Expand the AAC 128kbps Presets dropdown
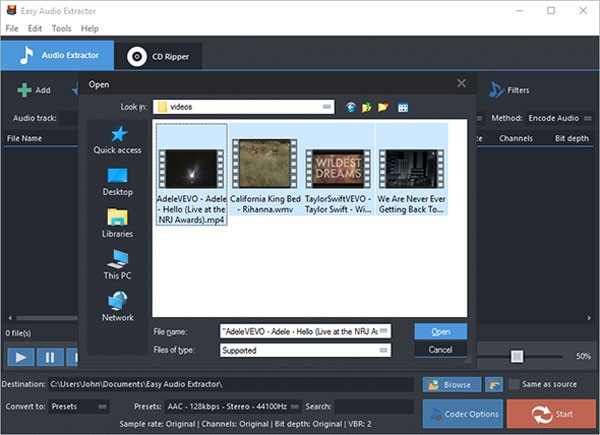The image size is (600, 435). click(x=233, y=406)
